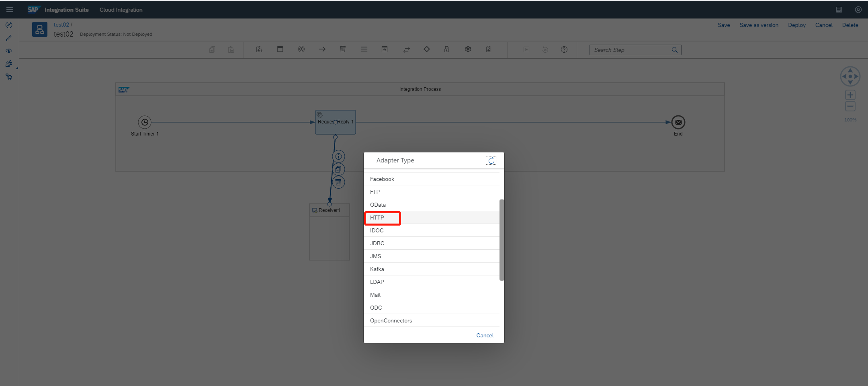Choose Facebook adapter type
Screen dimensions: 868x386
[432, 179]
